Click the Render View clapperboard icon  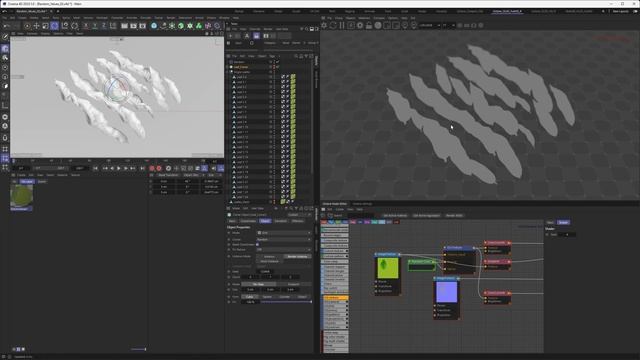click(x=124, y=26)
